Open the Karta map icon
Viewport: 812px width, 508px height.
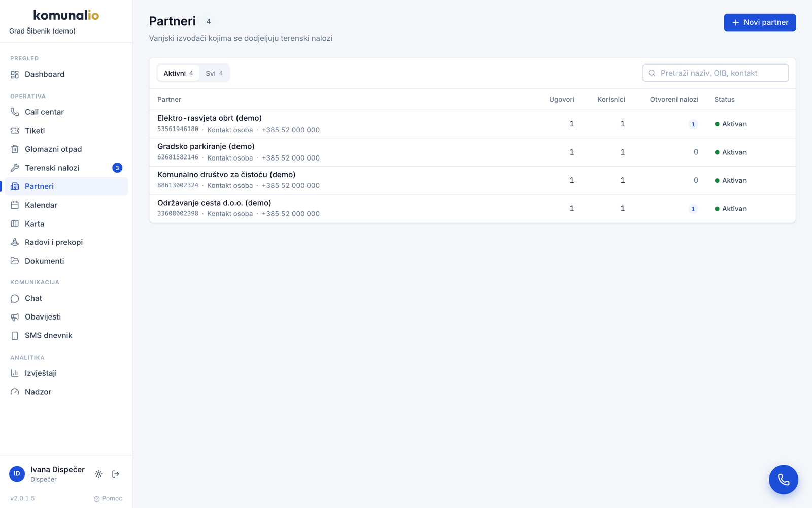[x=15, y=224]
